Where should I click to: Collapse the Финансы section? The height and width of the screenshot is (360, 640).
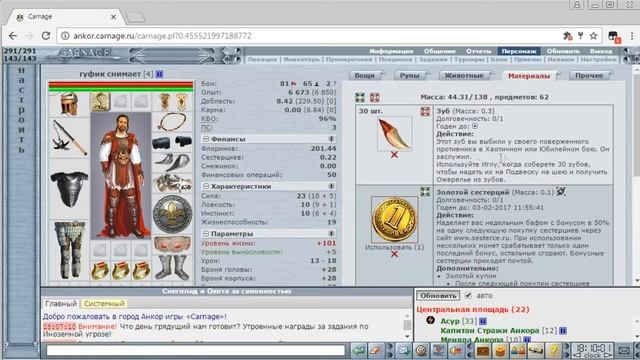coord(206,139)
